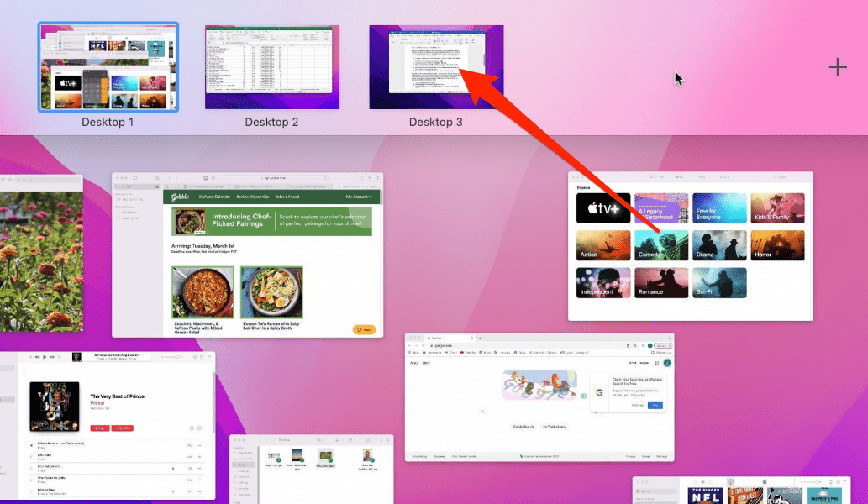Click the Google Search button in Chrome

coord(523,426)
